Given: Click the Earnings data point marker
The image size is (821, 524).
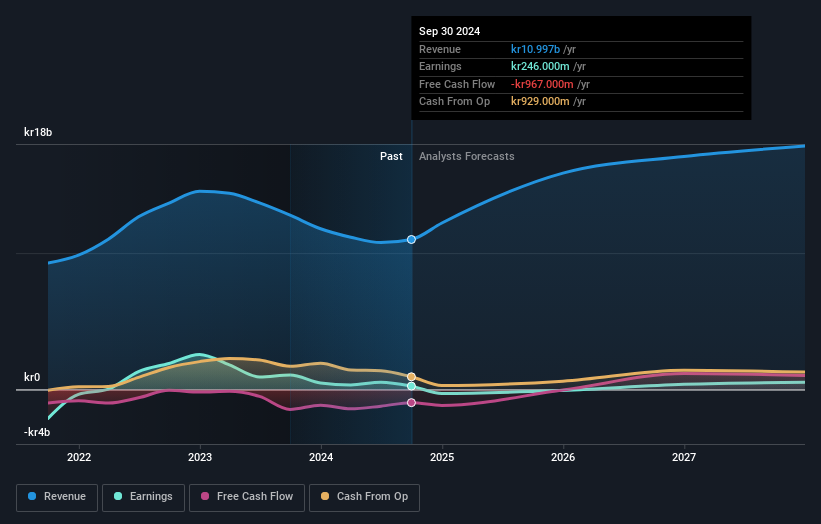Looking at the screenshot, I should click(412, 386).
